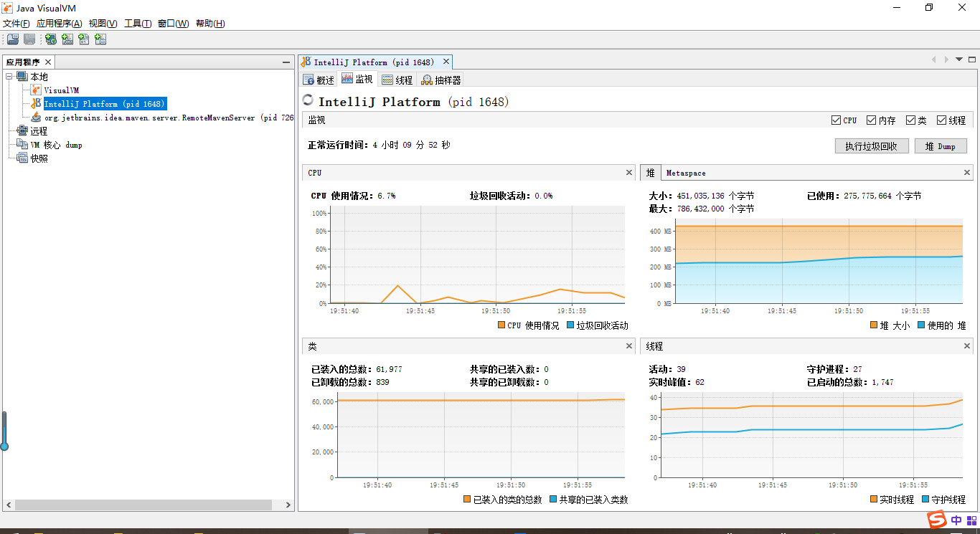Click the 堆 Dump button
This screenshot has height=534, width=980.
pyautogui.click(x=941, y=146)
